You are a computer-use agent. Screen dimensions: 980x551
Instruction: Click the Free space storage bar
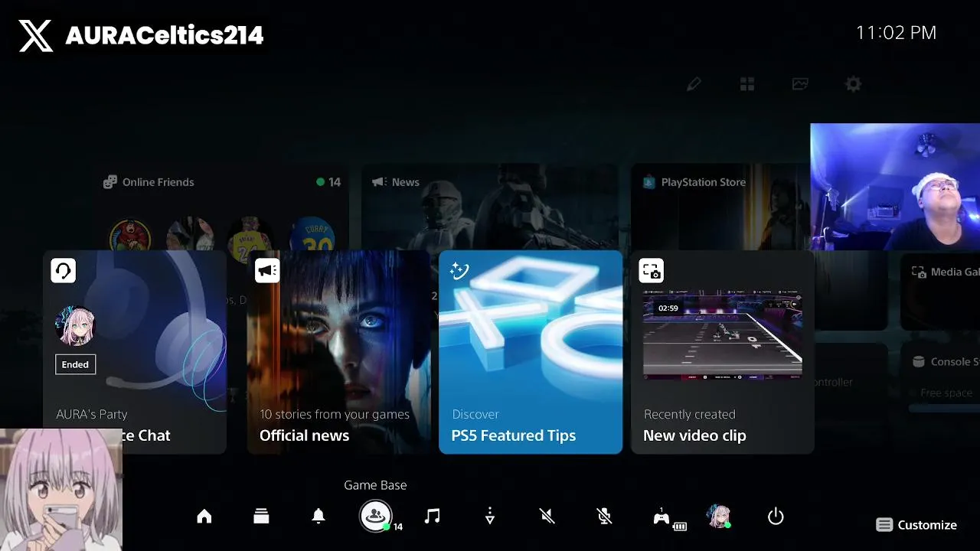(943, 409)
